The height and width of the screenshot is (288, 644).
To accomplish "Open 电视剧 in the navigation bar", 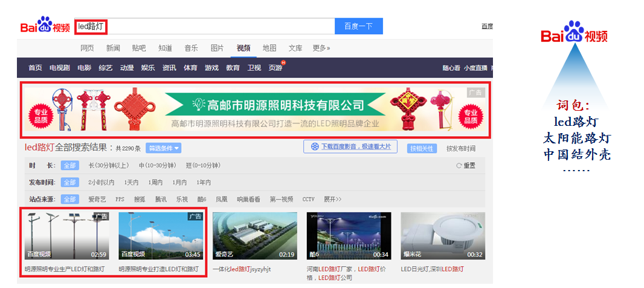I will (60, 68).
